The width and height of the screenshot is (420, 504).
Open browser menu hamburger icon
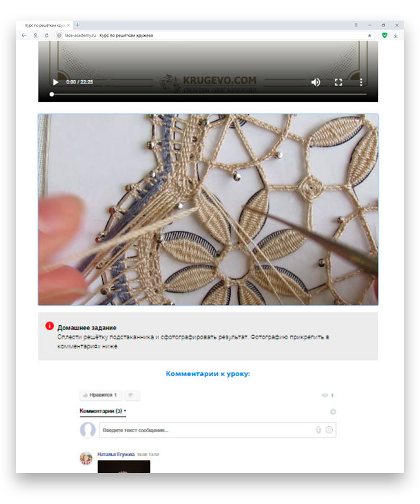click(356, 25)
